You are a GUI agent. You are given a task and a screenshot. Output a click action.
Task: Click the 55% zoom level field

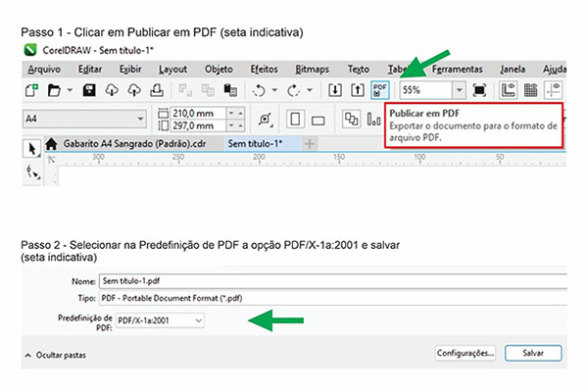click(x=425, y=90)
